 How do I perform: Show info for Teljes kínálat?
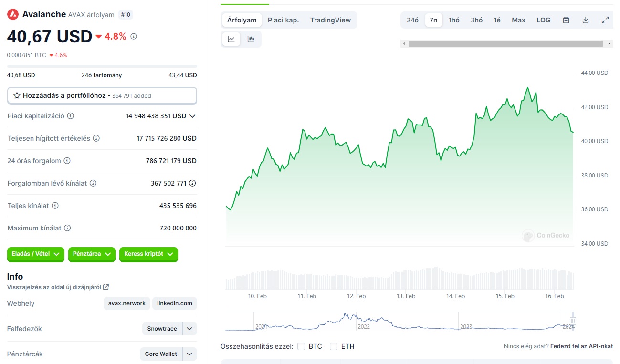pyautogui.click(x=55, y=206)
